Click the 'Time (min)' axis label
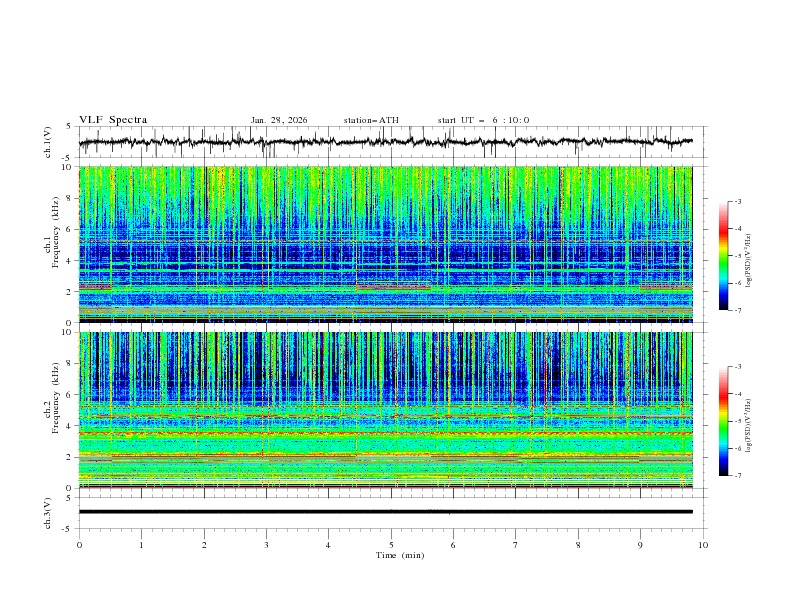 pyautogui.click(x=400, y=555)
